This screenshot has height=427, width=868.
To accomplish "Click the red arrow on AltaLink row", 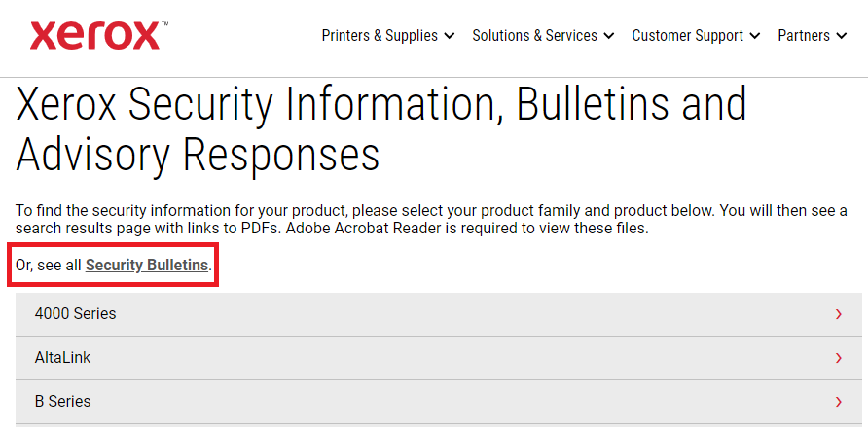I will pyautogui.click(x=839, y=358).
